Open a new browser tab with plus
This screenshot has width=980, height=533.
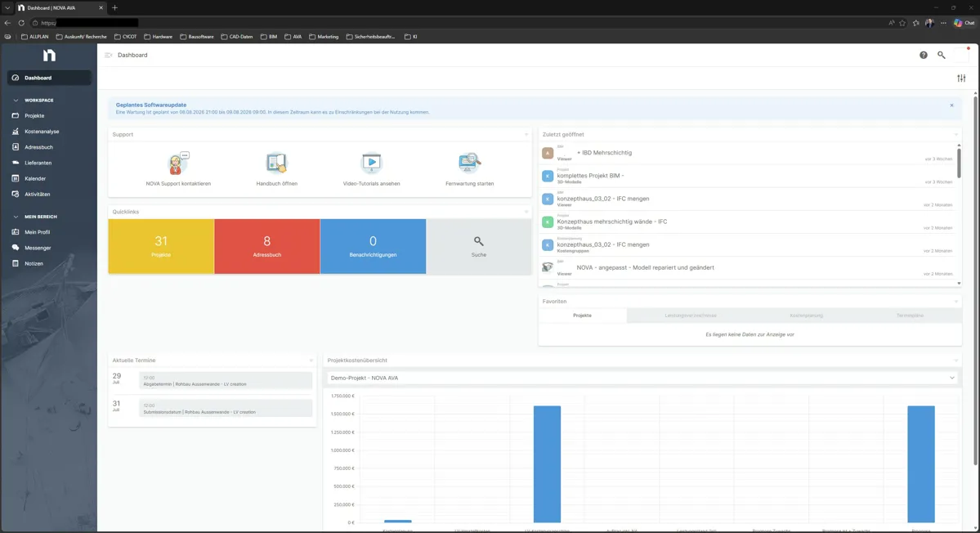pos(114,7)
